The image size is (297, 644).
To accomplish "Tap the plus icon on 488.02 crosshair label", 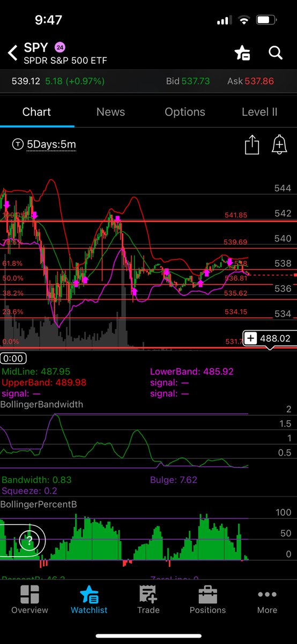I will (x=251, y=339).
